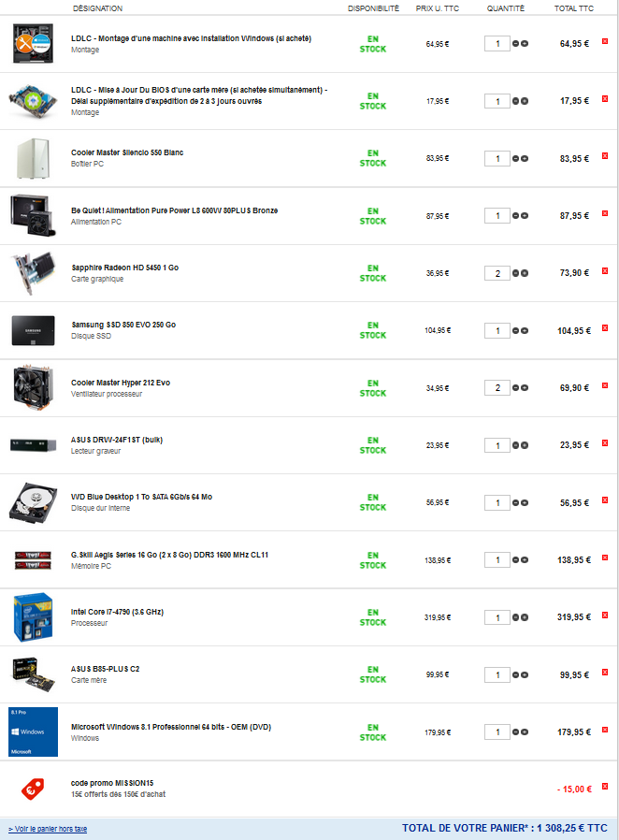This screenshot has width=619, height=840.
Task: Focus quantity field for Be Quiet! Pure Power L8
Action: (x=497, y=216)
